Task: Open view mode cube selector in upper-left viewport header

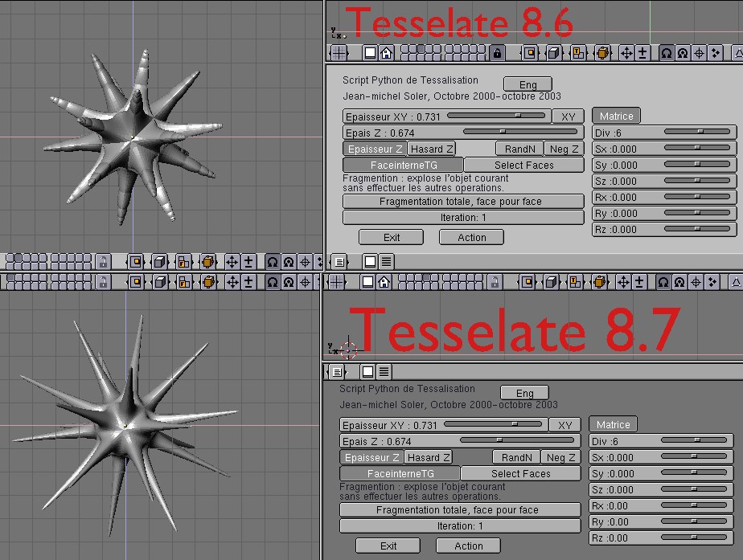Action: (x=160, y=261)
